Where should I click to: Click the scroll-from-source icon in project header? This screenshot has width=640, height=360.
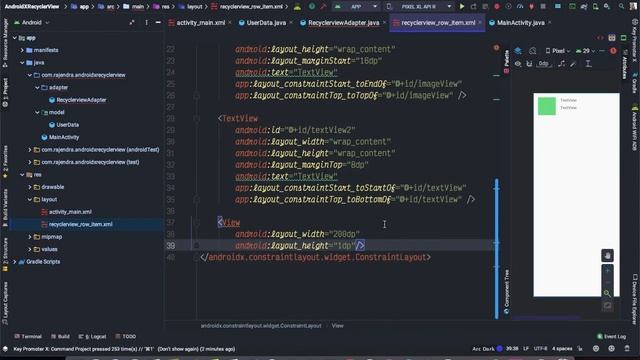[132, 23]
